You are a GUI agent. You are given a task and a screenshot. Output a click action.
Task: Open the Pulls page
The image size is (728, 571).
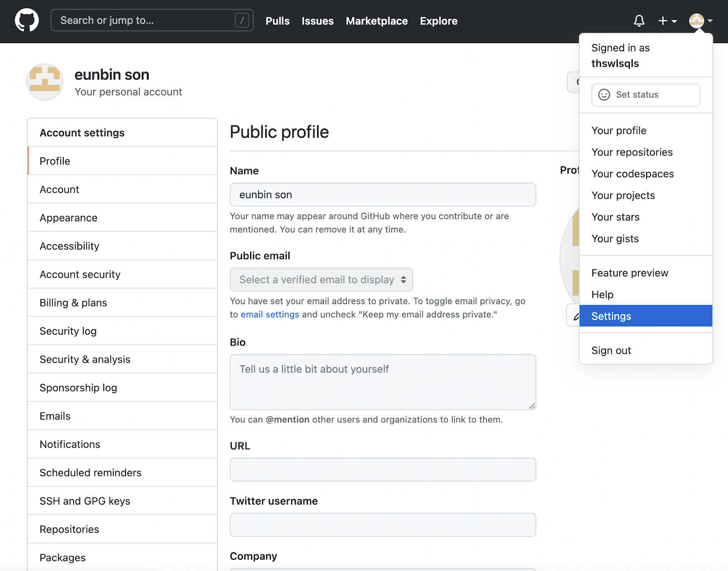click(x=278, y=21)
